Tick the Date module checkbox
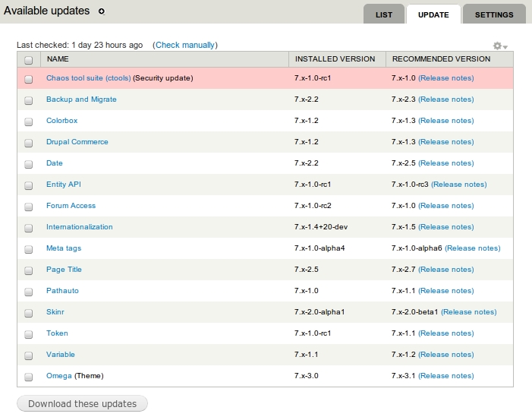The height and width of the screenshot is (420, 532). tap(29, 164)
